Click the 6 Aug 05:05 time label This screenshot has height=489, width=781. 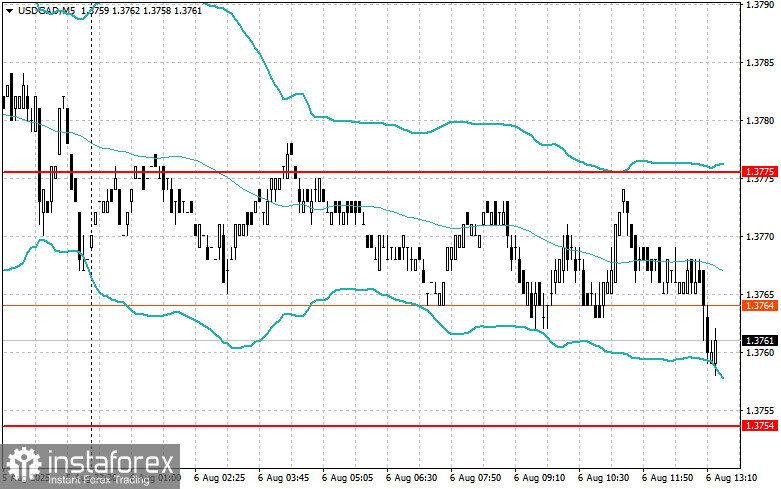(348, 478)
